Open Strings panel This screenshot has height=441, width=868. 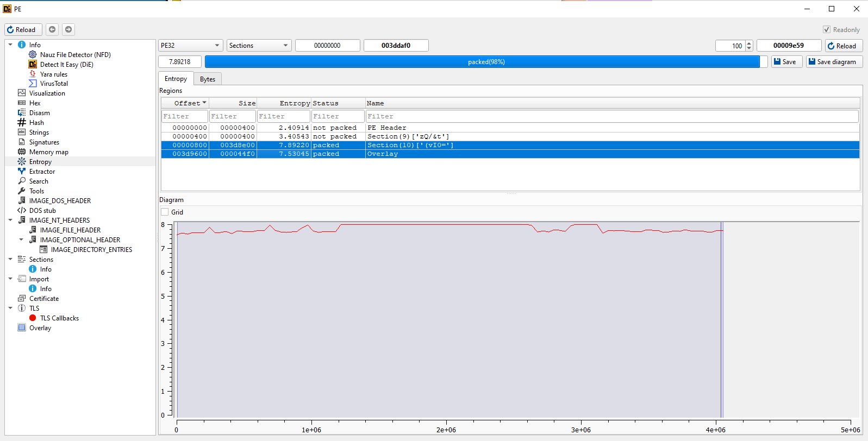coord(39,133)
